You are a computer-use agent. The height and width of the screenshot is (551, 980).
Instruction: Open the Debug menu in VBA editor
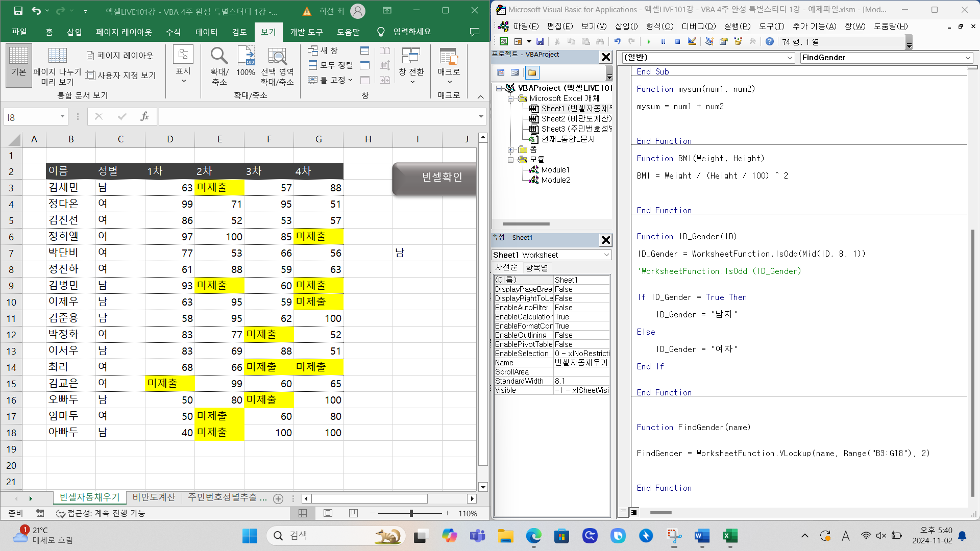(x=698, y=26)
